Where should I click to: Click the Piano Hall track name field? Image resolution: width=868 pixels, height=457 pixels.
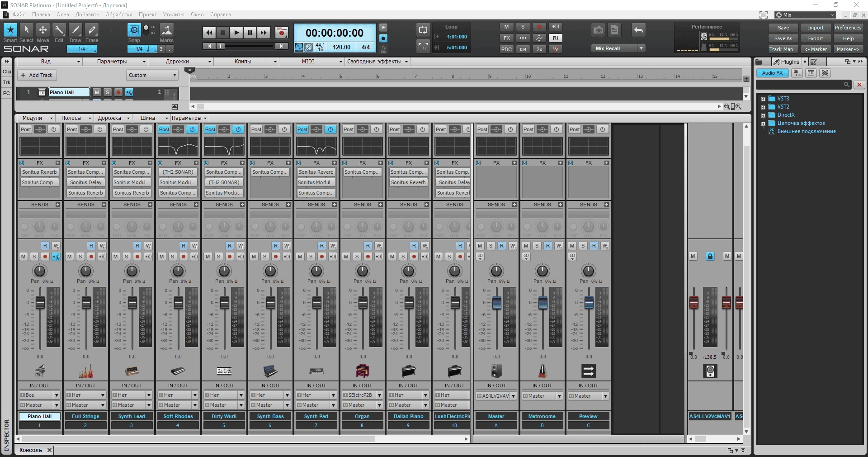(69, 92)
